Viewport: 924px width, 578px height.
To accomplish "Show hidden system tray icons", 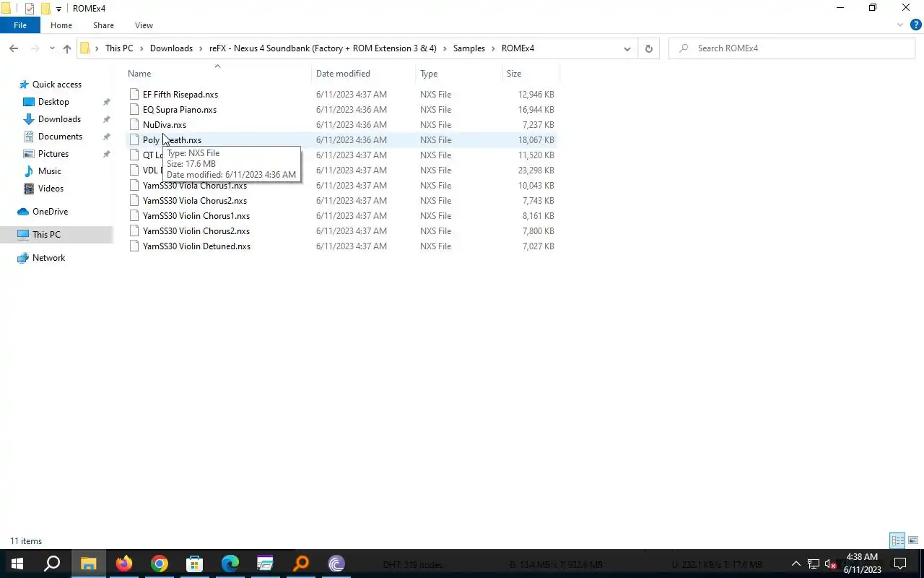I will 796,564.
